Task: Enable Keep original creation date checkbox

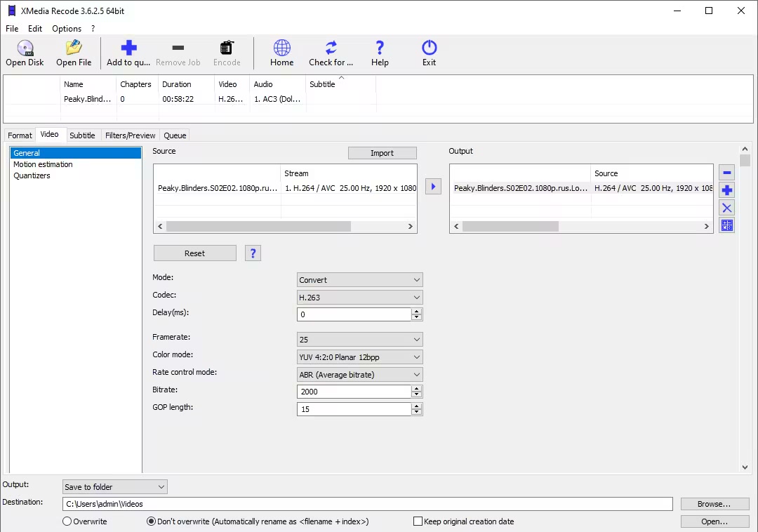Action: pos(418,521)
